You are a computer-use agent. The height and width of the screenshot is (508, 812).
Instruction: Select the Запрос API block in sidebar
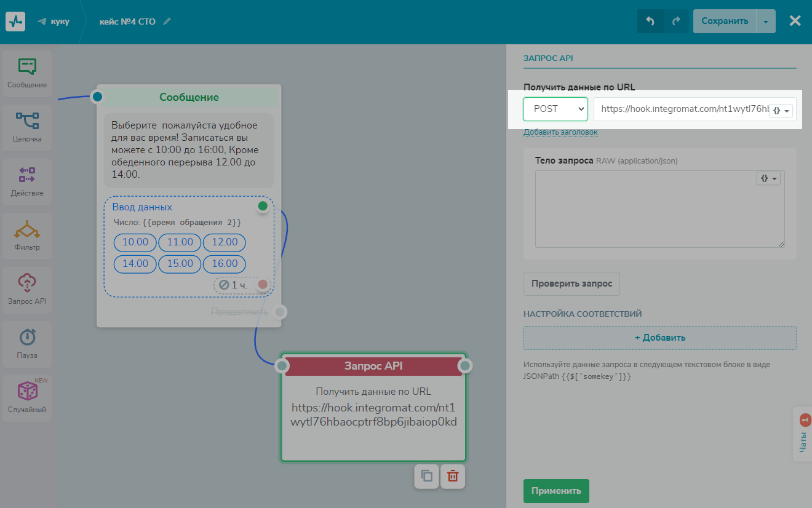27,290
